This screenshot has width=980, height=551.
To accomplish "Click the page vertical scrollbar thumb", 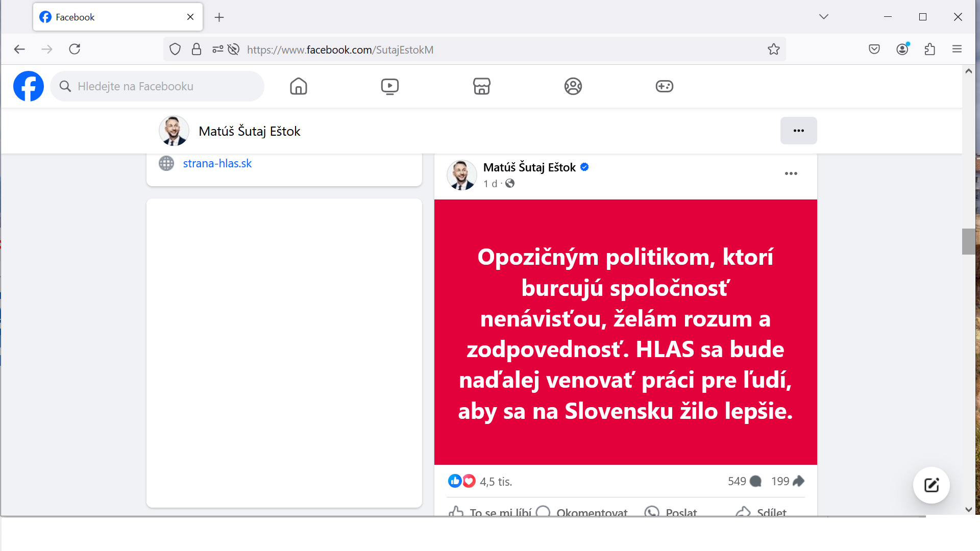I will pos(968,241).
